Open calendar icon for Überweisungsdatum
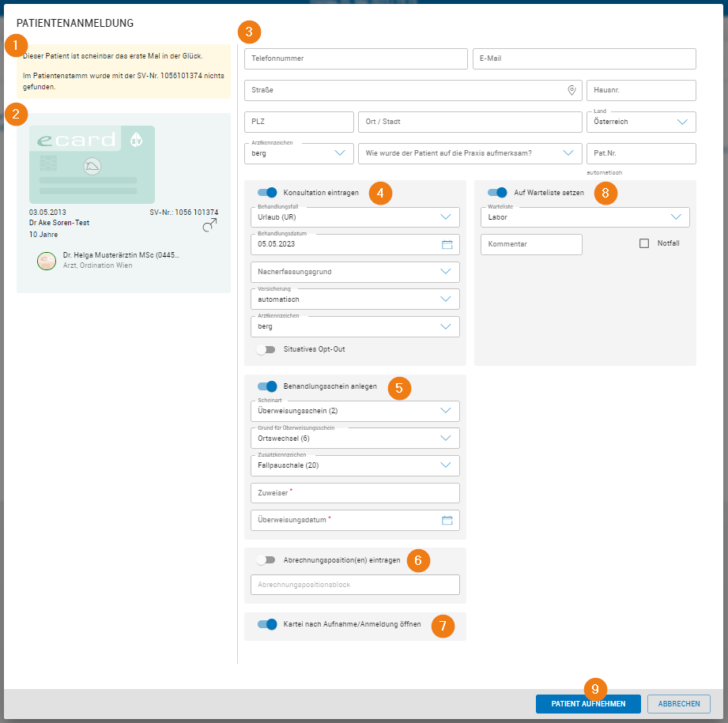 447,520
